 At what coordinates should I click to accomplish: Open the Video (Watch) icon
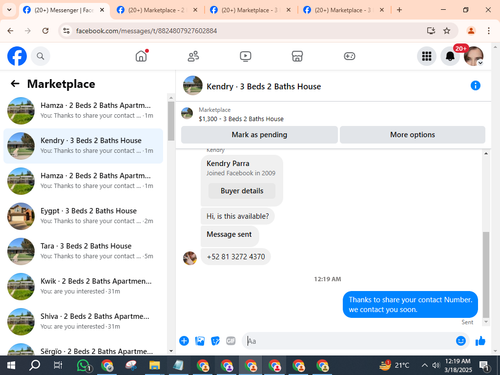pos(245,56)
